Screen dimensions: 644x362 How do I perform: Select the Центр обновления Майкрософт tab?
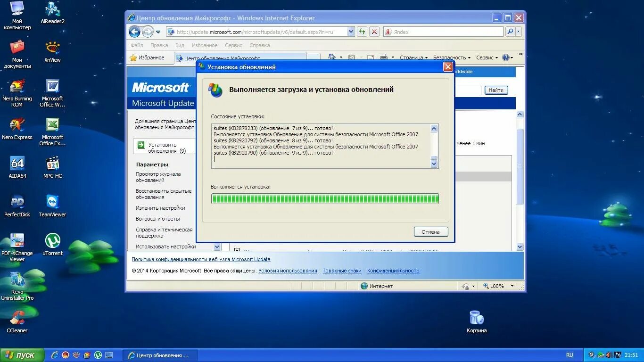click(240, 58)
